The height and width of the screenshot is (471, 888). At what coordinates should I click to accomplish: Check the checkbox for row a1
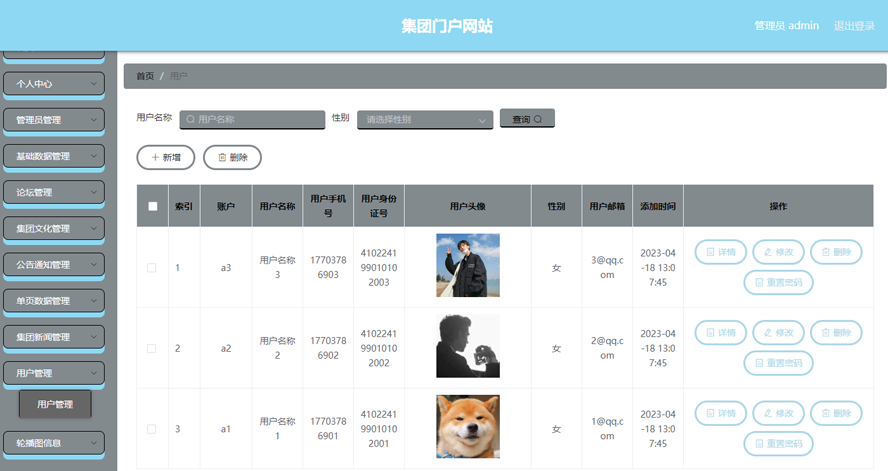click(152, 429)
